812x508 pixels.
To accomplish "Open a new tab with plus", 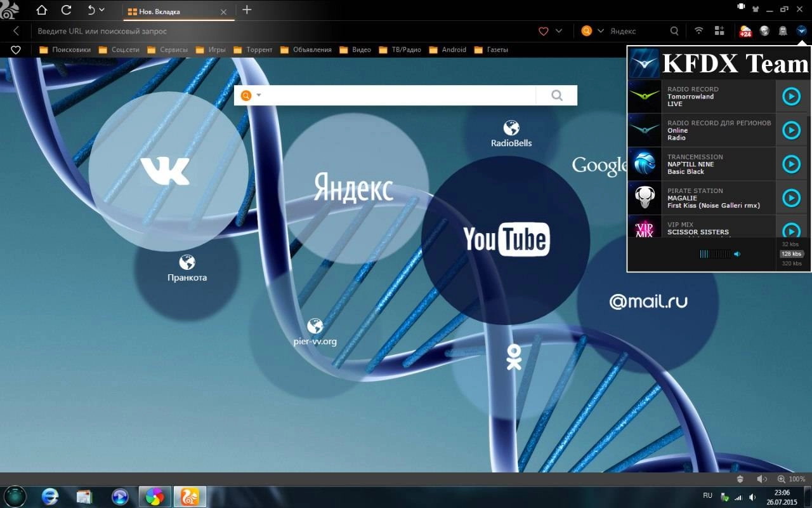I will pyautogui.click(x=247, y=10).
